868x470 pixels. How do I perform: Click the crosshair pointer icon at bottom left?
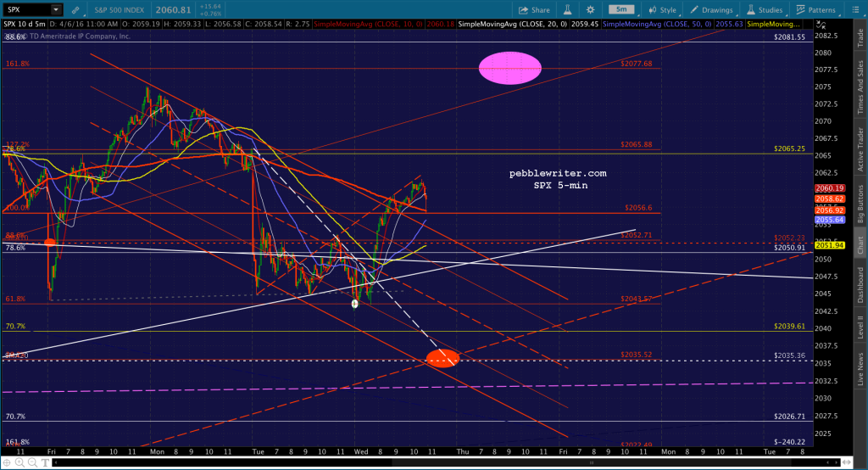[7, 462]
